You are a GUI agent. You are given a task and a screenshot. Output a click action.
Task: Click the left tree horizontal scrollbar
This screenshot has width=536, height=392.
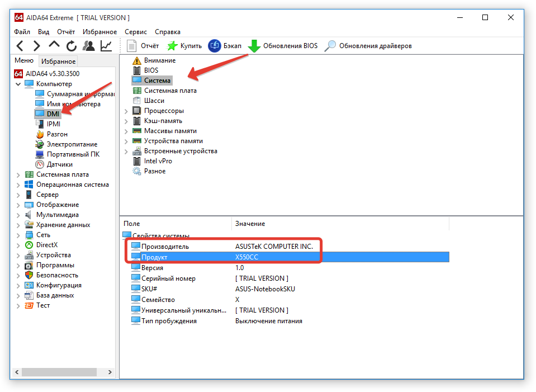point(59,372)
